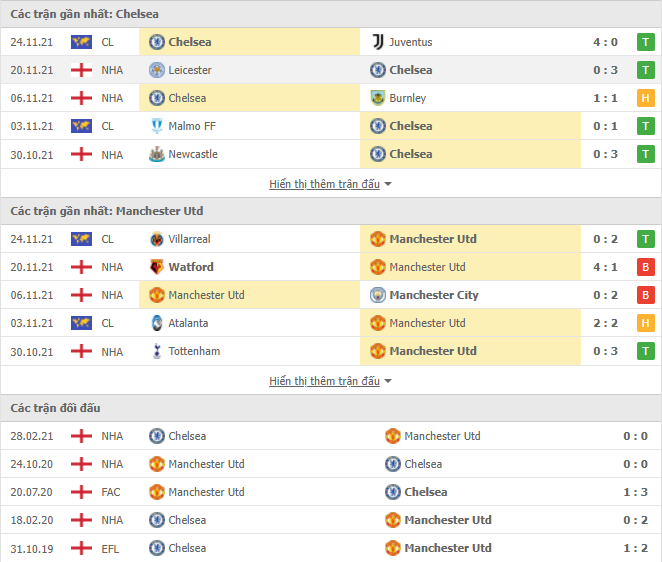This screenshot has width=662, height=562.
Task: Click the Manchester City crest icon
Action: [378, 295]
